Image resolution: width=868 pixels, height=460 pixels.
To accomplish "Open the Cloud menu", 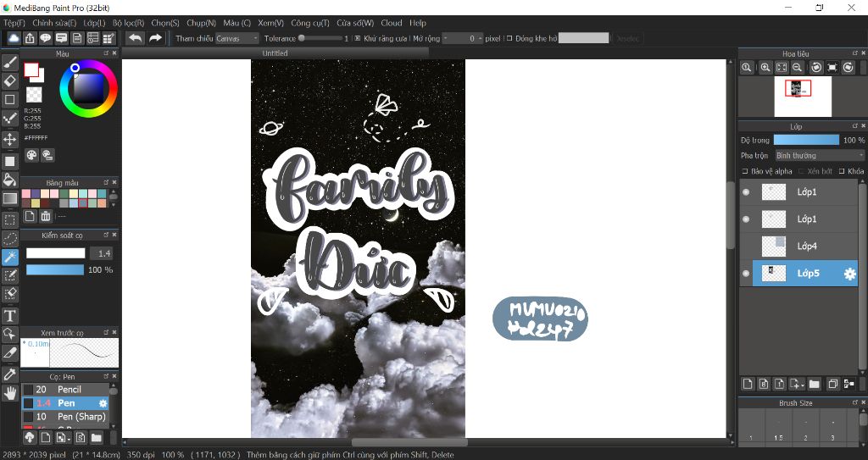I will [x=392, y=23].
